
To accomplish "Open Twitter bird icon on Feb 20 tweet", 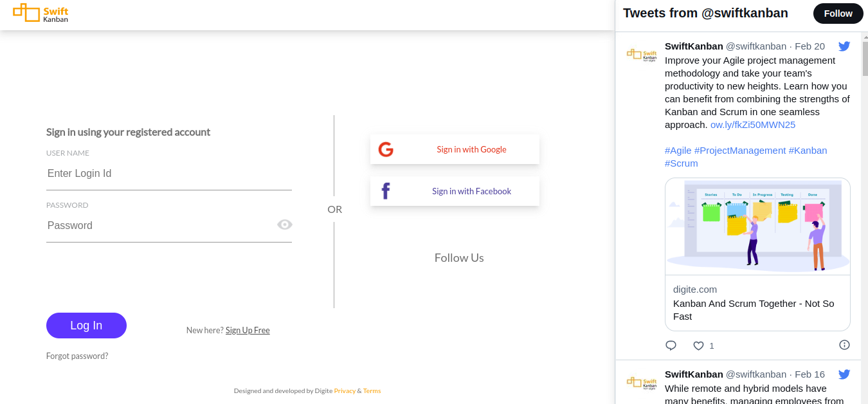I will [844, 46].
